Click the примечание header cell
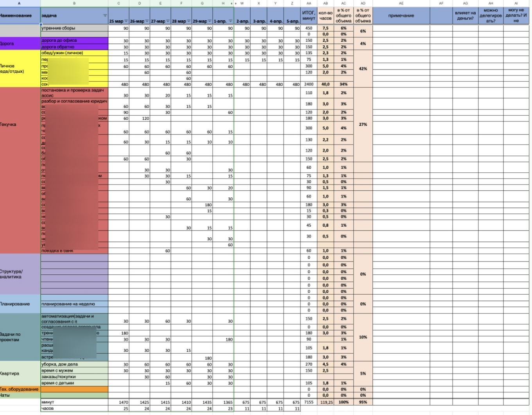 [x=401, y=16]
